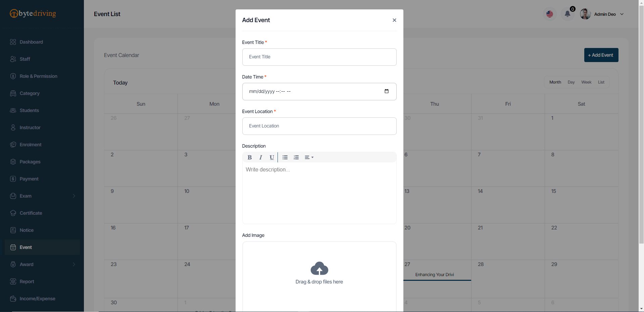Insert unordered bullet list
The width and height of the screenshot is (644, 312).
[285, 157]
